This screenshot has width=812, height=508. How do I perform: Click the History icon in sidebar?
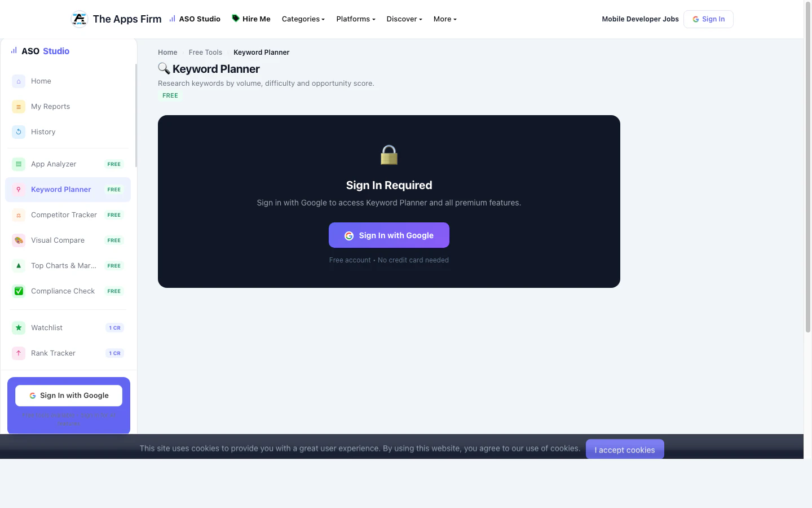tap(19, 132)
